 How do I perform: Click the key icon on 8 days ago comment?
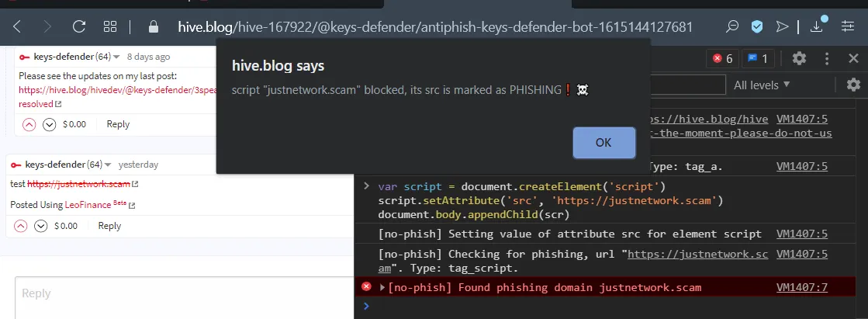pos(24,57)
